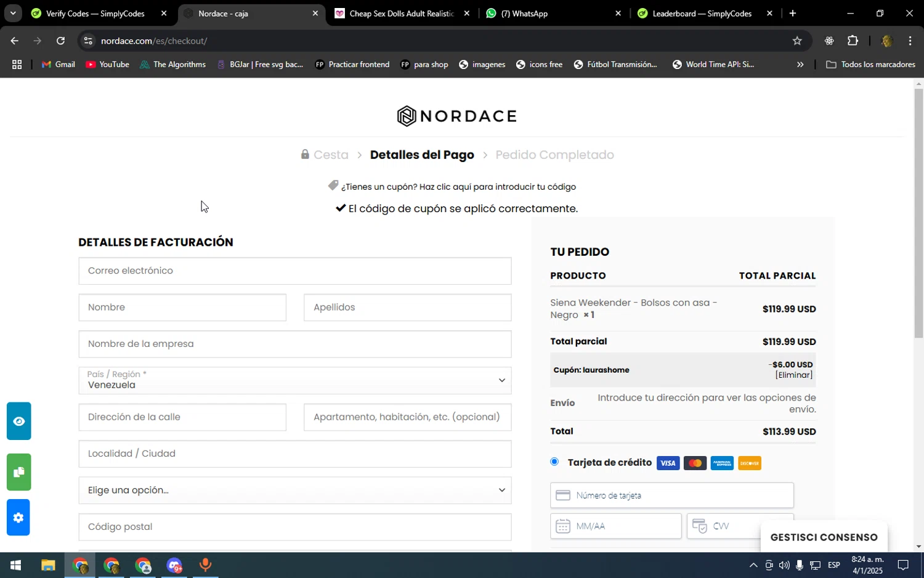The width and height of the screenshot is (924, 578).
Task: Bookmark this page with the star icon
Action: (797, 41)
